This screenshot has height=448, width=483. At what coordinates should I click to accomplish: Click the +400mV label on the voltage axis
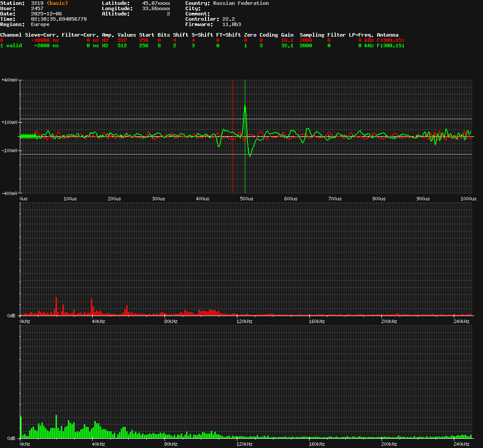click(x=10, y=80)
